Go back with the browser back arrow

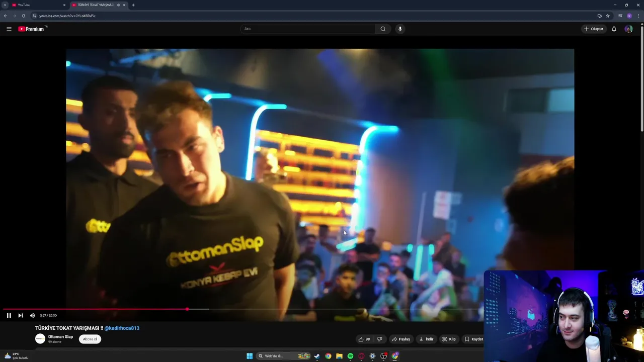[x=6, y=16]
